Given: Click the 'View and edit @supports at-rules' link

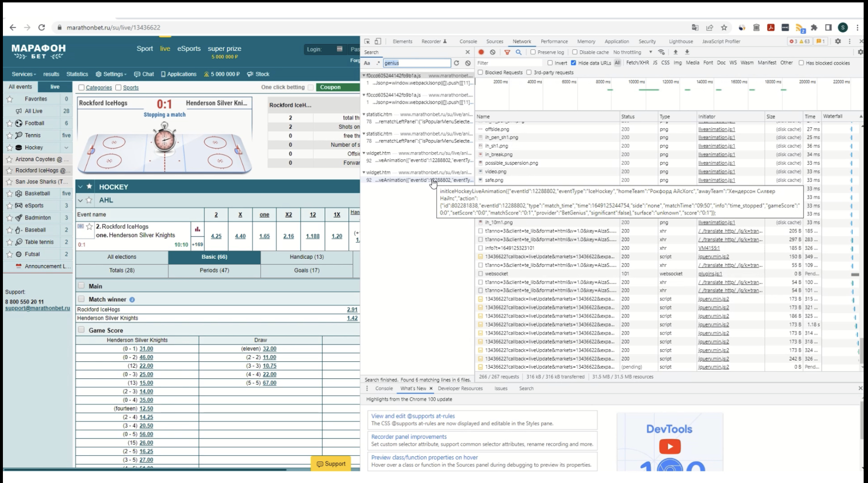Looking at the screenshot, I should click(x=413, y=416).
